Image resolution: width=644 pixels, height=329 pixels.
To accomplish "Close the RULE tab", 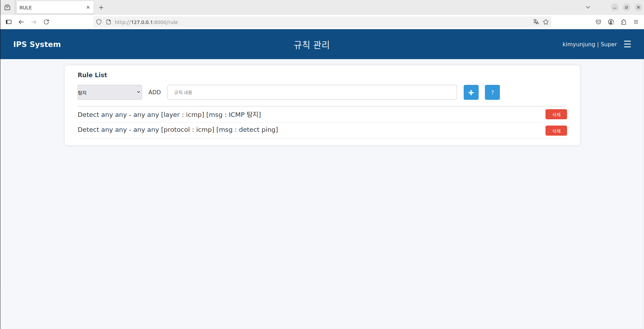I will pos(88,7).
